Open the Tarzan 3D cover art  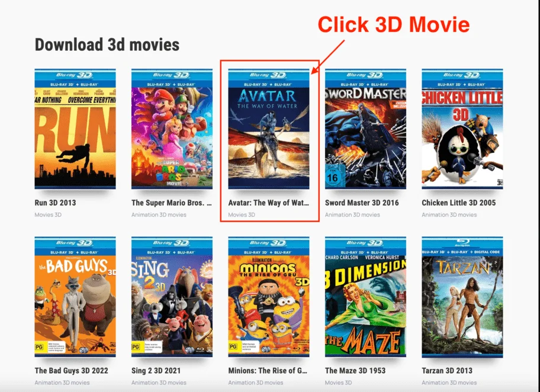462,297
